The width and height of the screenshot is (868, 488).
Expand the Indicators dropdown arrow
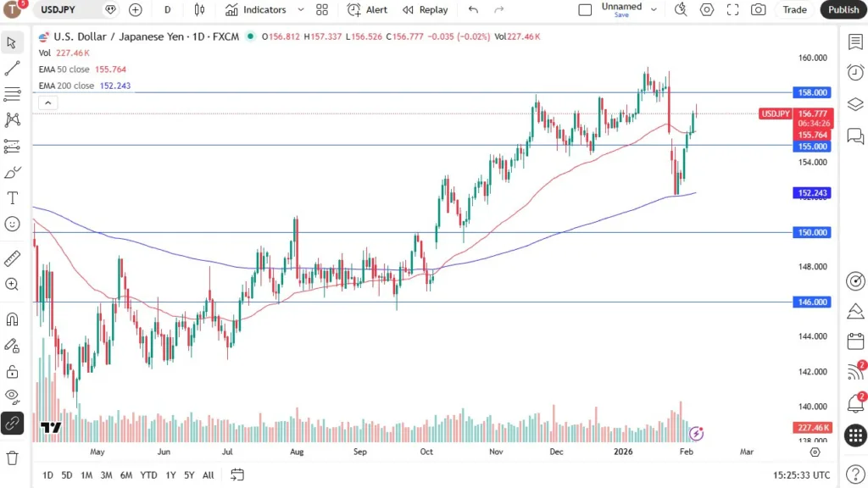301,9
